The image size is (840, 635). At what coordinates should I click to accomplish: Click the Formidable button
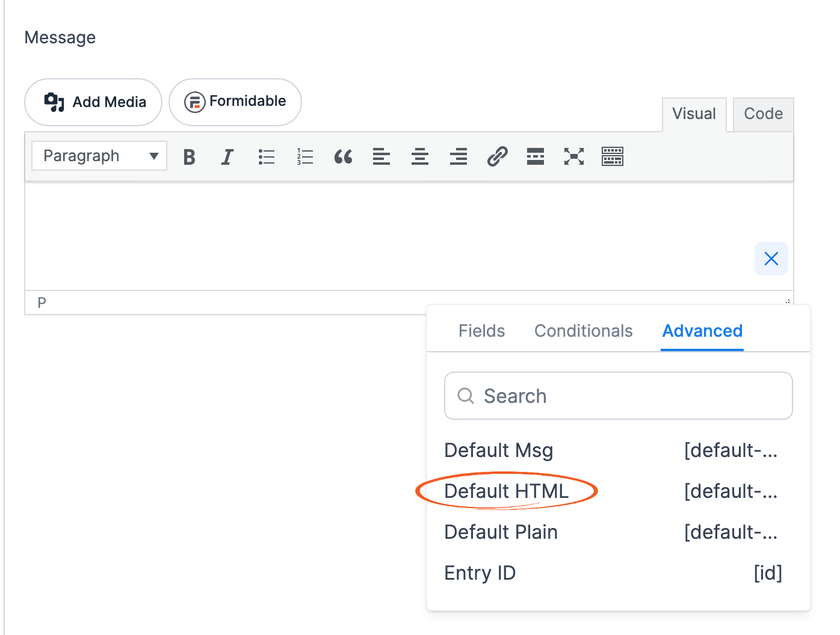coord(235,102)
